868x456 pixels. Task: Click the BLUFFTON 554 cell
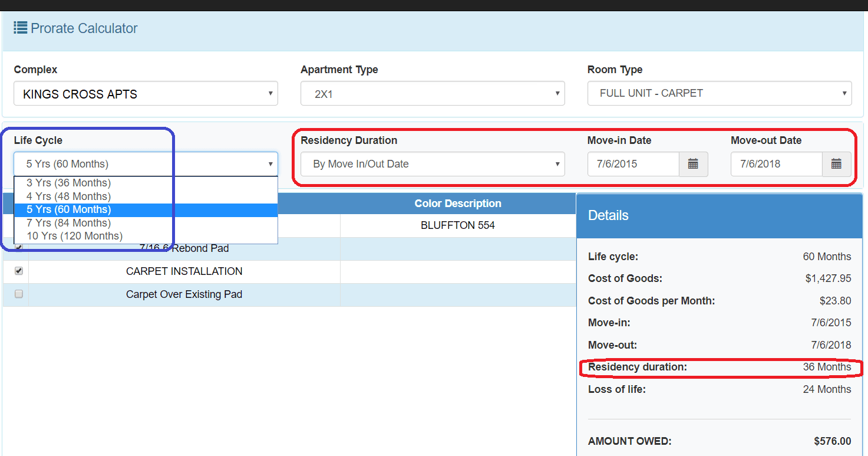(x=458, y=225)
